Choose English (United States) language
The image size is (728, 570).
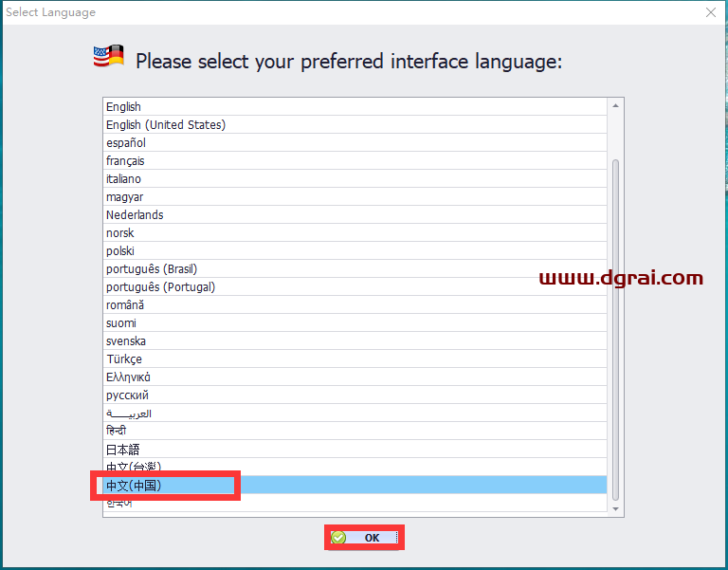coord(166,125)
